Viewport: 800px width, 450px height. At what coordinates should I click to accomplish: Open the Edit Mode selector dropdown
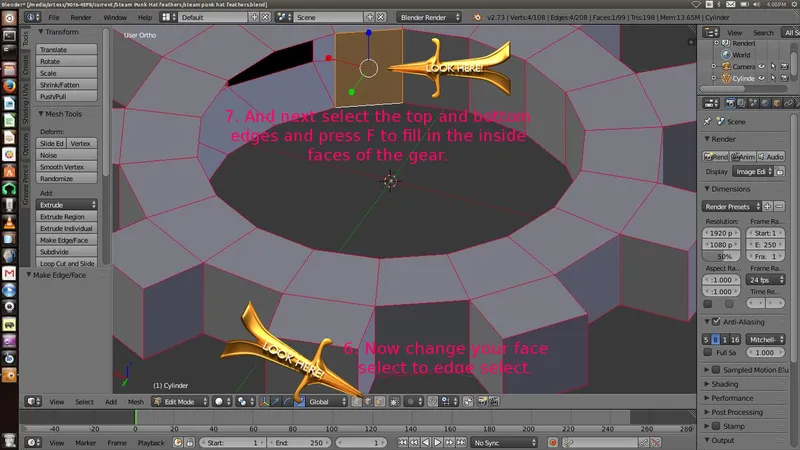178,401
